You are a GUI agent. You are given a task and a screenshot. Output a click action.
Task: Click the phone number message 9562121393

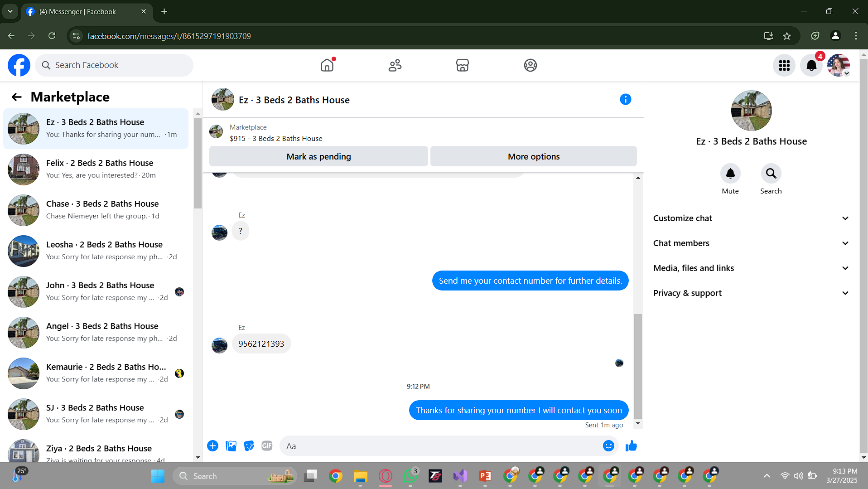[261, 344]
